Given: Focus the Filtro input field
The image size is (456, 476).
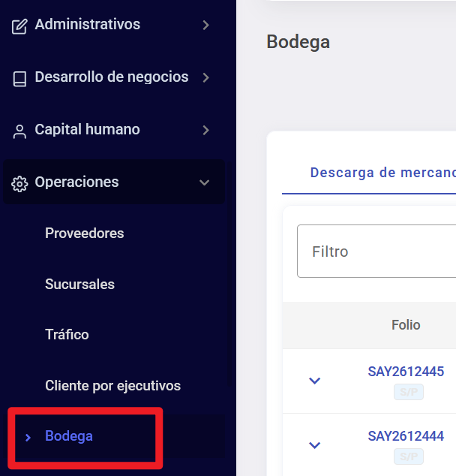Looking at the screenshot, I should pos(376,251).
